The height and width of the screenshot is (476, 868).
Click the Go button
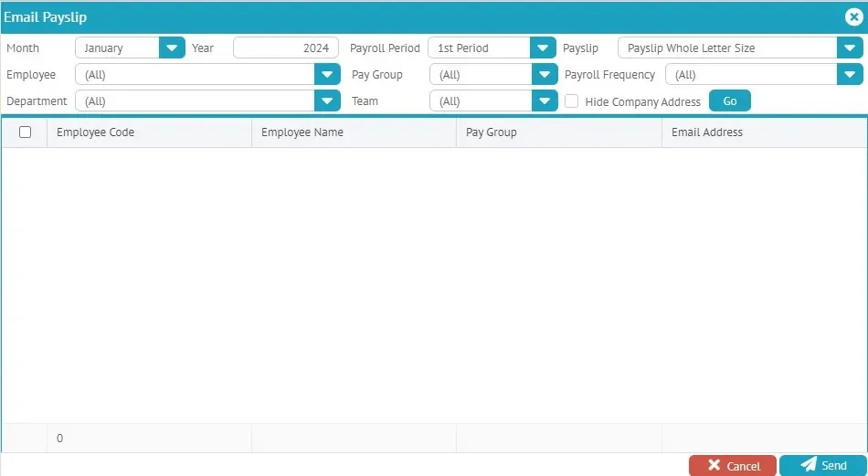click(x=730, y=100)
